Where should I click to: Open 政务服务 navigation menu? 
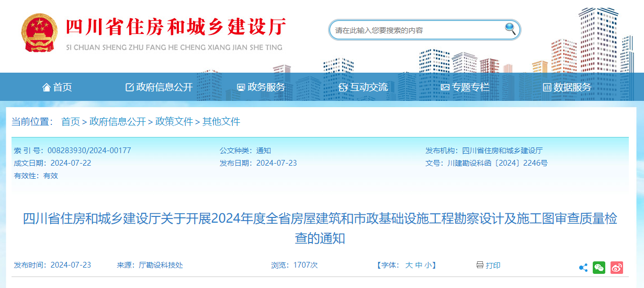[261, 87]
